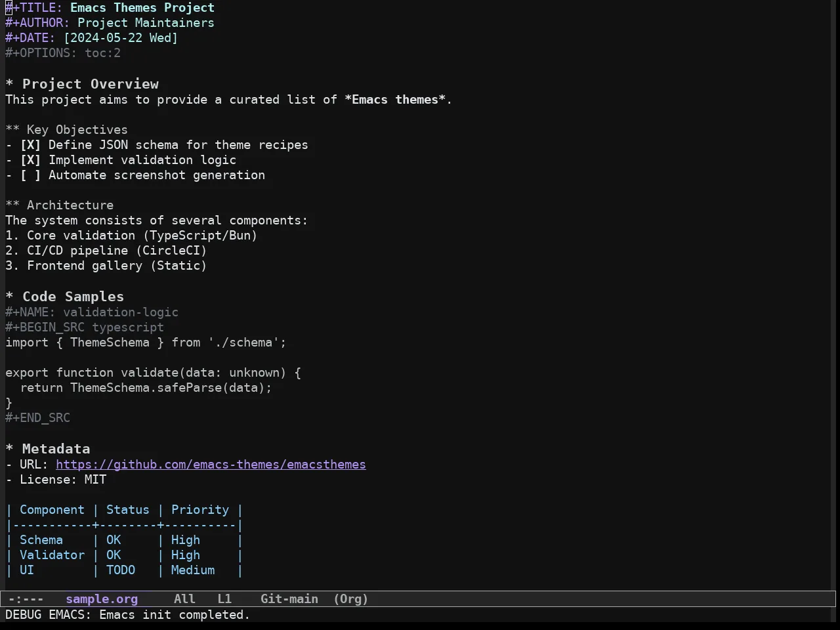Click the L1 line number indicator

point(224,599)
